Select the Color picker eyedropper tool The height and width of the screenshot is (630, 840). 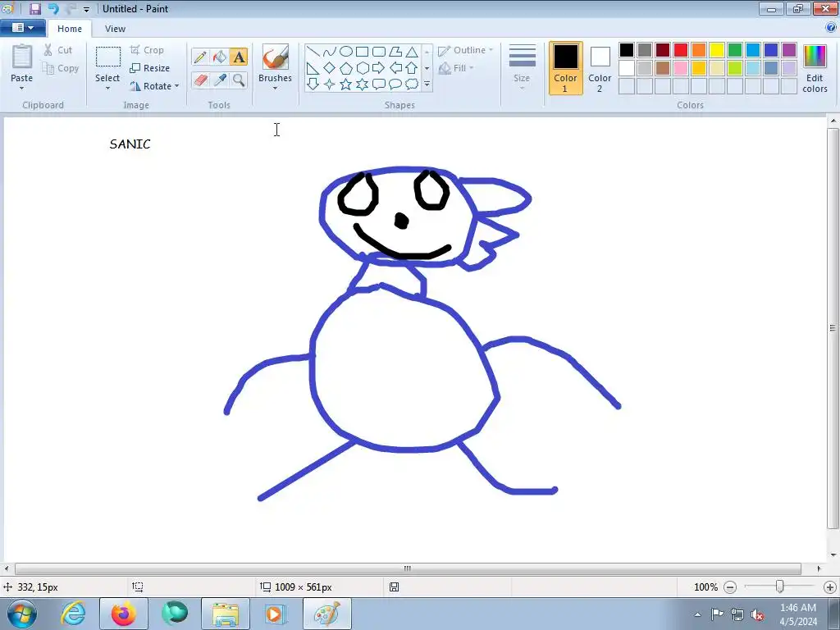point(220,80)
